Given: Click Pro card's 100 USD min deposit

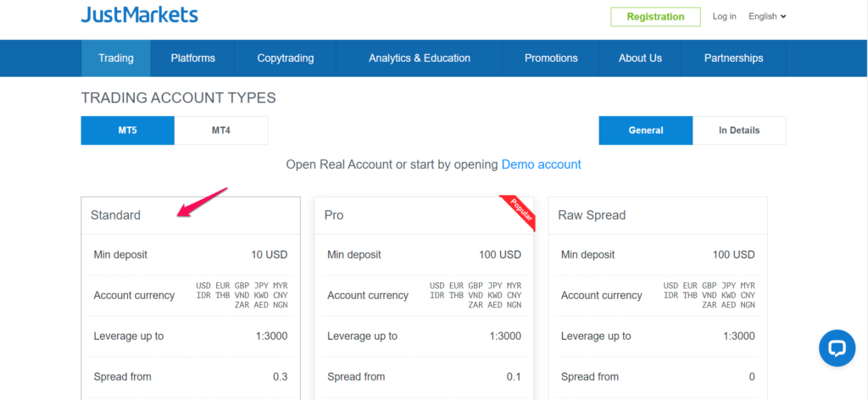Looking at the screenshot, I should 500,255.
